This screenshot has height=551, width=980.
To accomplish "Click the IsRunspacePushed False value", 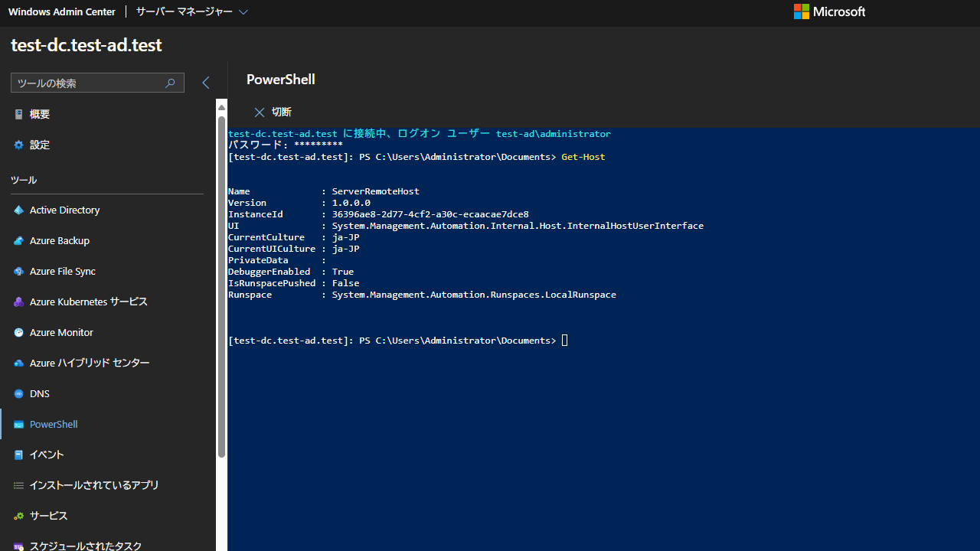I will click(x=345, y=283).
